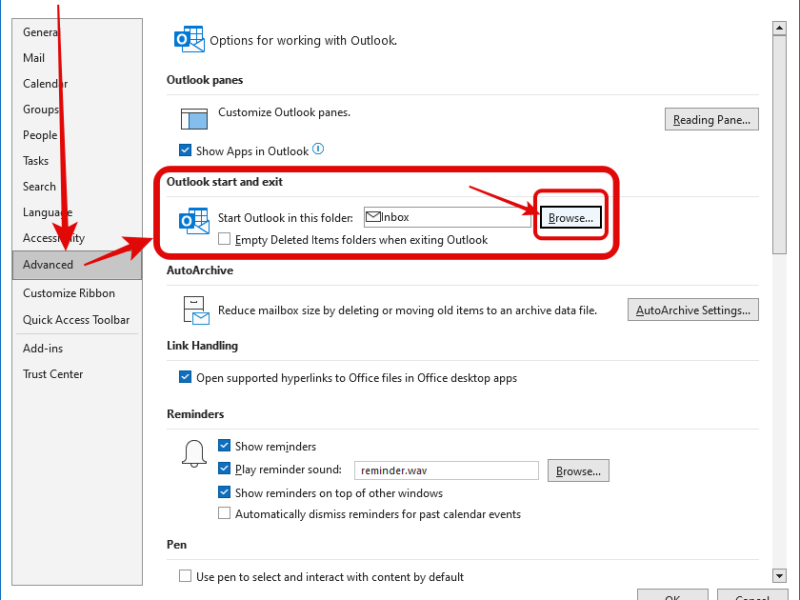Enable Empty Deleted Items folders when exiting
This screenshot has width=800, height=600.
(224, 239)
